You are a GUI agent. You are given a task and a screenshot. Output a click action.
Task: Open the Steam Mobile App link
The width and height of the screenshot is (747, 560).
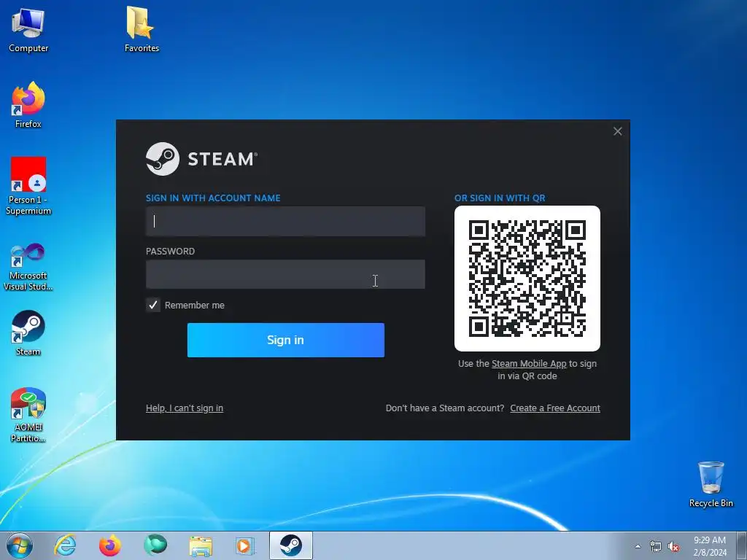529,364
